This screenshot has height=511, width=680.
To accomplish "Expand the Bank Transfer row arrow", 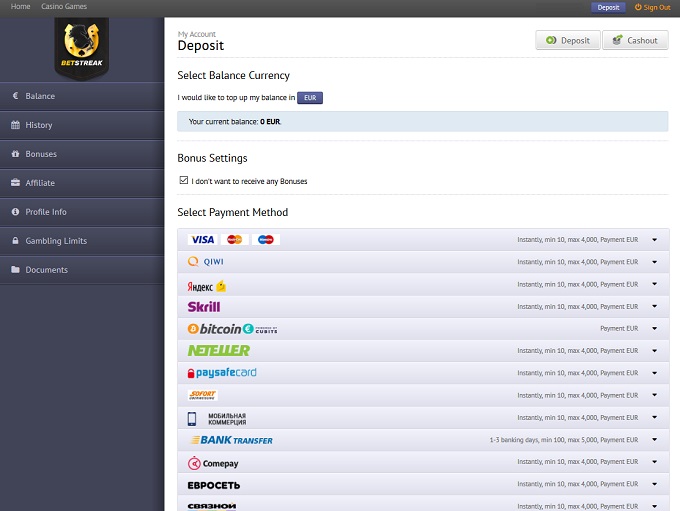I will point(654,440).
